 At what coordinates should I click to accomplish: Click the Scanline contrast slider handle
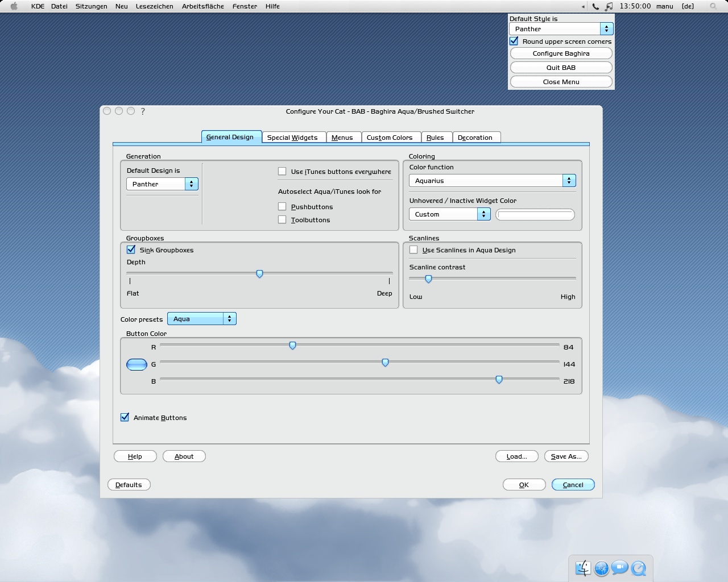pos(428,279)
